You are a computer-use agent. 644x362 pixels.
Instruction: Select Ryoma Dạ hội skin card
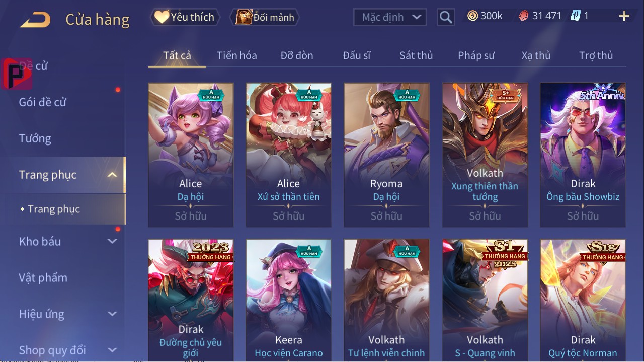click(x=386, y=155)
